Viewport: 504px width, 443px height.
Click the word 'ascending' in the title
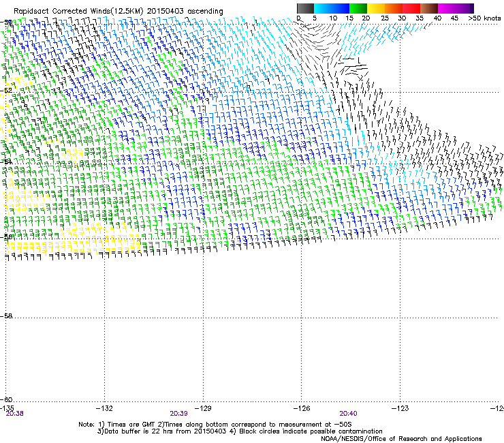205,12
